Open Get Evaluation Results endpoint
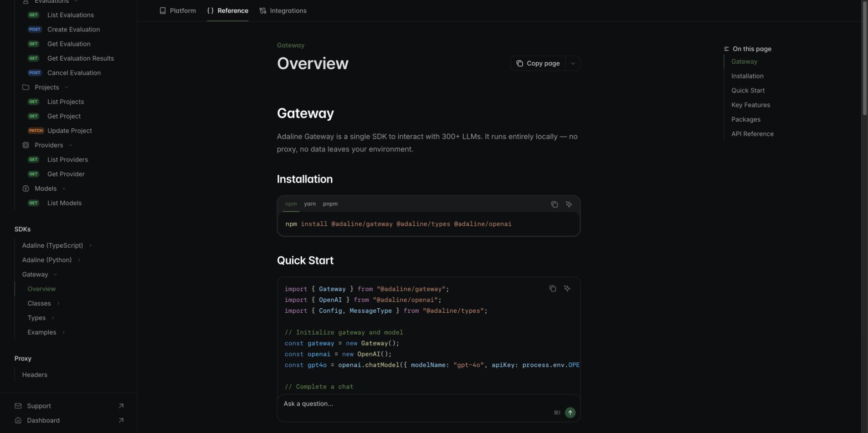868x433 pixels. pos(81,59)
